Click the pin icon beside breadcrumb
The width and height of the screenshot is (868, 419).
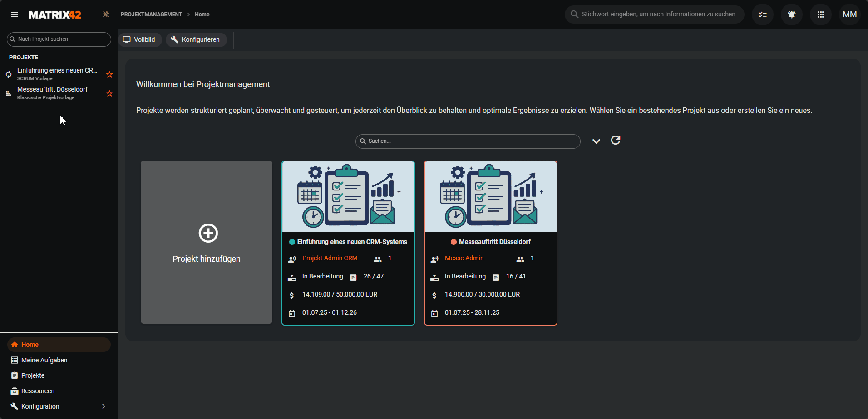(x=106, y=15)
